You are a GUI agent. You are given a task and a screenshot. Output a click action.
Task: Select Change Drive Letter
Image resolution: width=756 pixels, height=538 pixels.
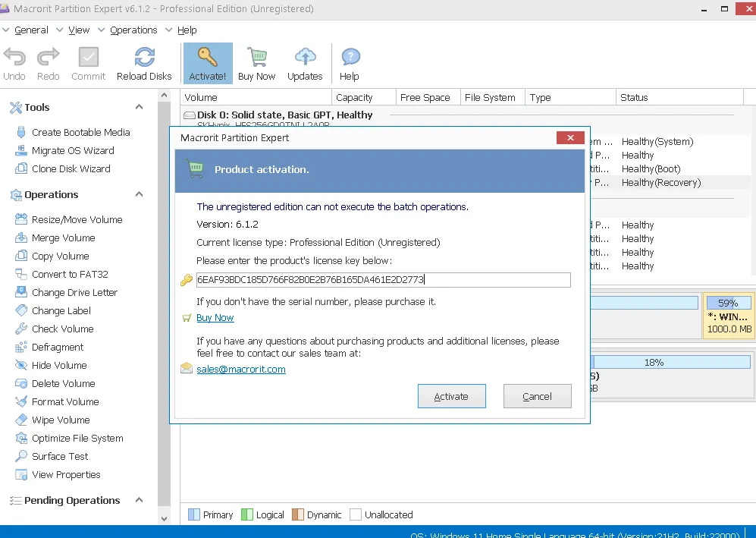click(67, 292)
